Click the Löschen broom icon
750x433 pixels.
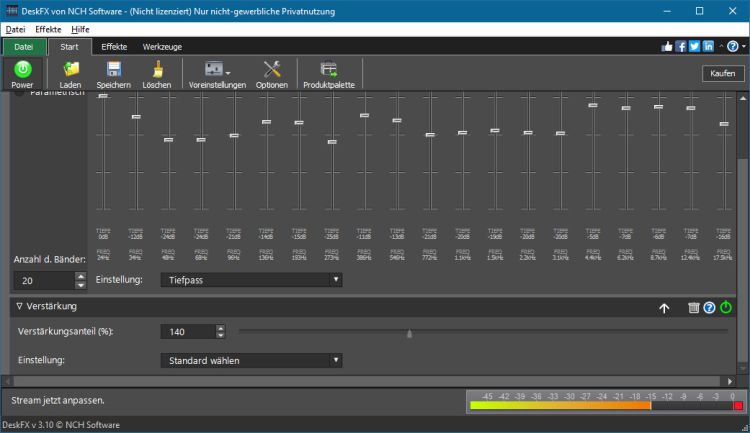[x=157, y=70]
